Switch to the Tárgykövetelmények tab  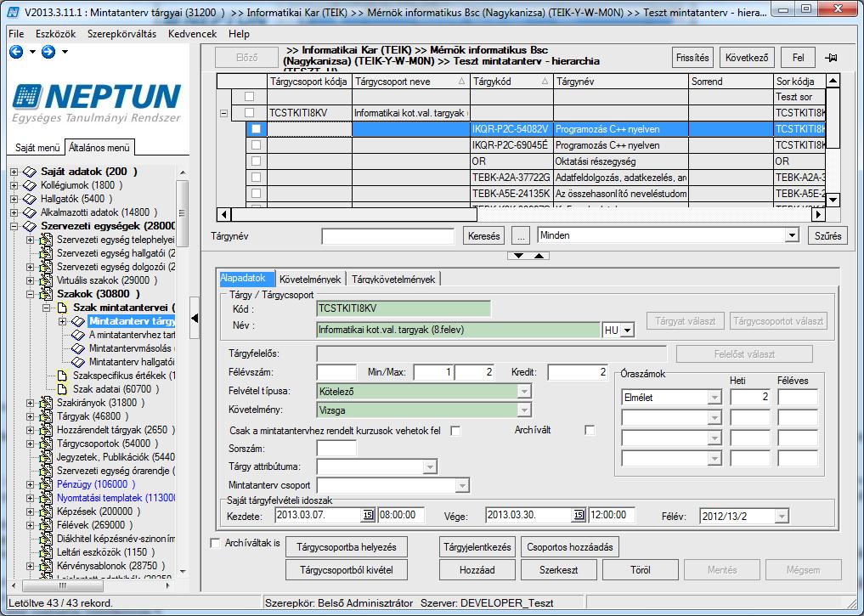[x=393, y=280]
